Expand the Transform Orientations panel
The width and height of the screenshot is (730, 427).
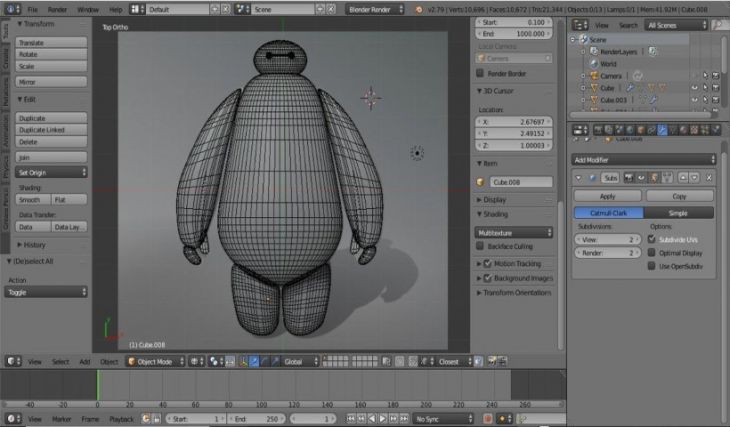[514, 292]
